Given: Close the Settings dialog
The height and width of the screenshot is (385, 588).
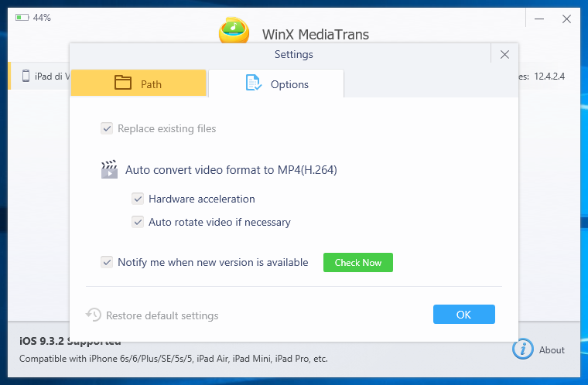Looking at the screenshot, I should pyautogui.click(x=504, y=55).
